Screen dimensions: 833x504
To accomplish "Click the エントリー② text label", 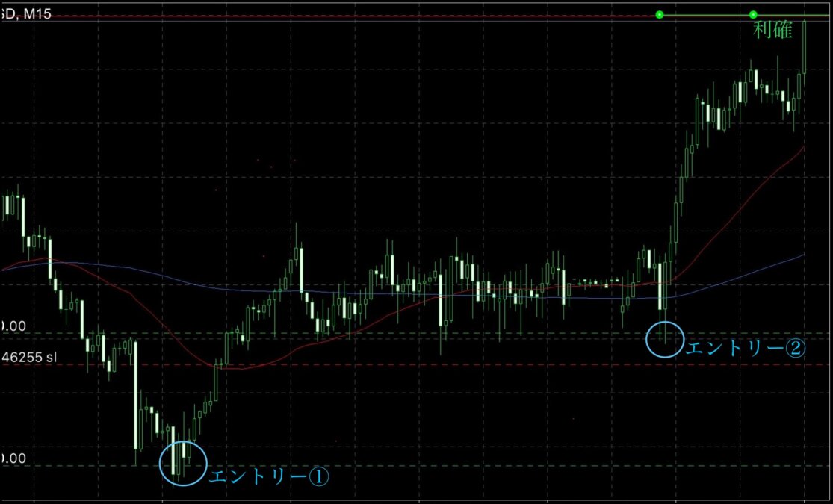I will pos(746,349).
